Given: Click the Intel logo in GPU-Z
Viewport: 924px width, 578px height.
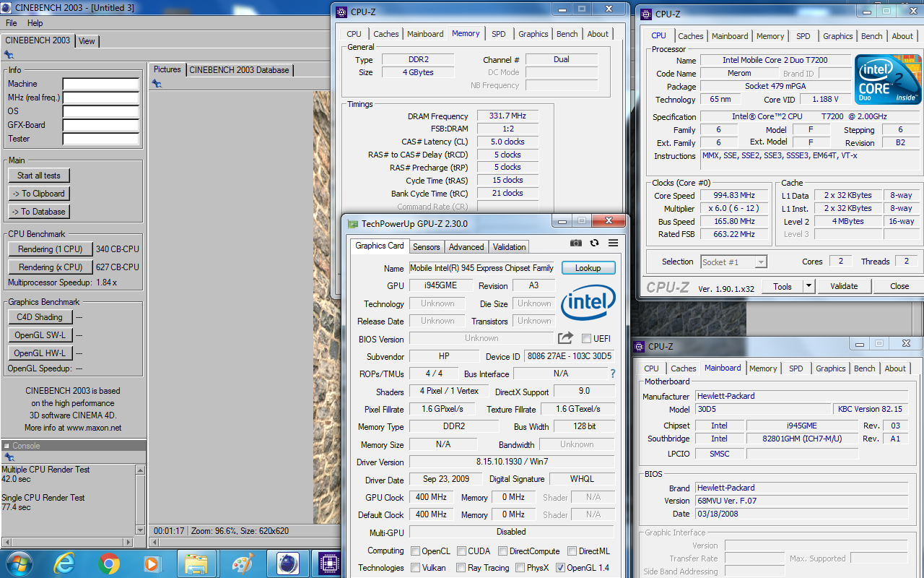Looking at the screenshot, I should click(x=588, y=303).
